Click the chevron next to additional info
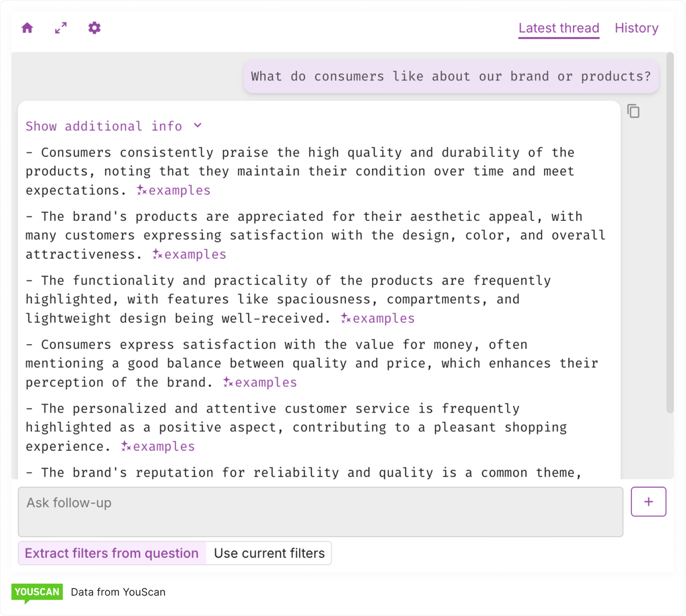 point(198,125)
